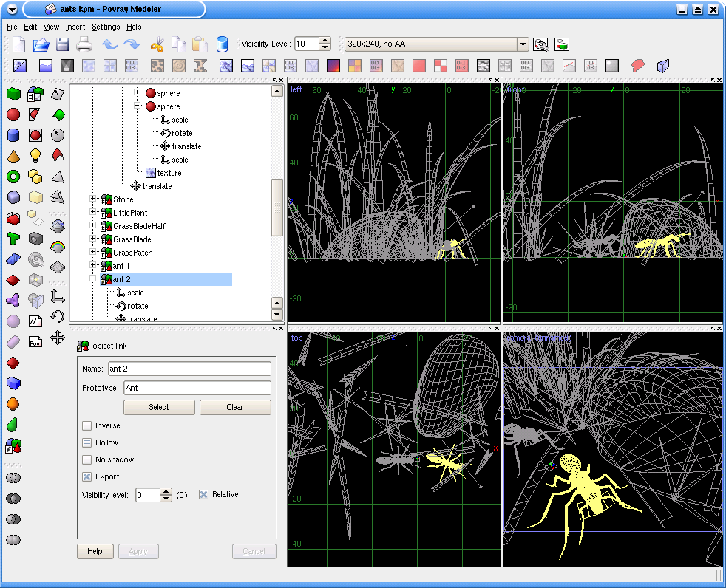Redo the action with the arrow icon
Viewport: 726px width, 588px height.
click(132, 44)
